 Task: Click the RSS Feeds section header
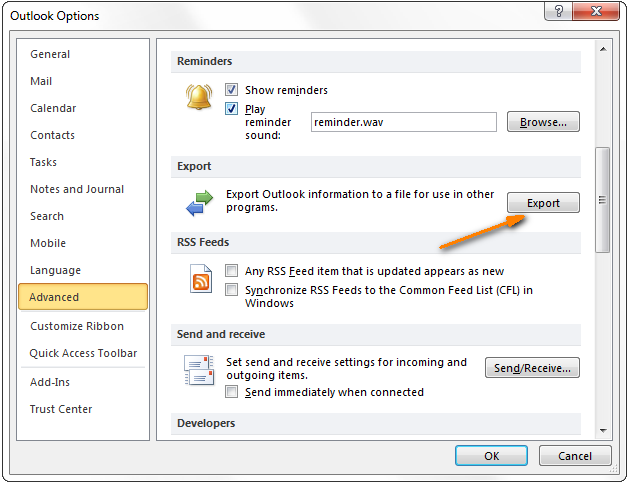(376, 242)
